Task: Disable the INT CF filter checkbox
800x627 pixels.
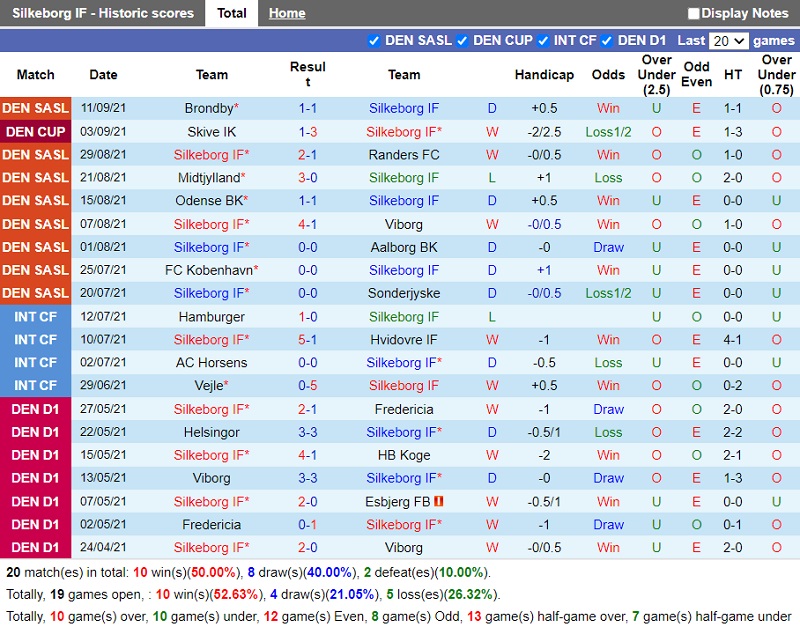Action: point(543,41)
